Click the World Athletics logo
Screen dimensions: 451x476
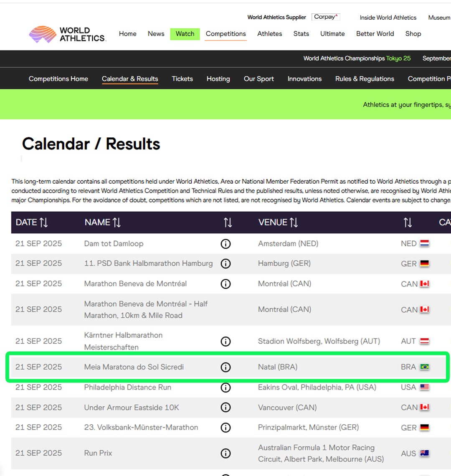coord(68,34)
